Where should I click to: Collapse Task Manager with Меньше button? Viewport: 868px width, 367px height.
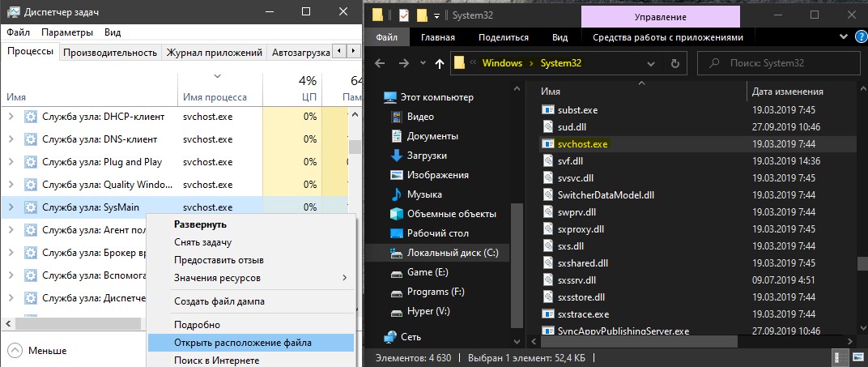pyautogui.click(x=37, y=351)
